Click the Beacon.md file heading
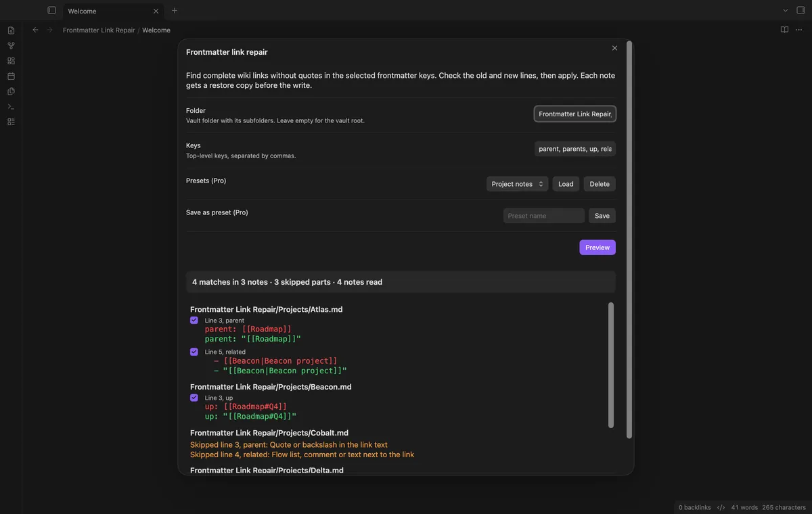 (271, 387)
